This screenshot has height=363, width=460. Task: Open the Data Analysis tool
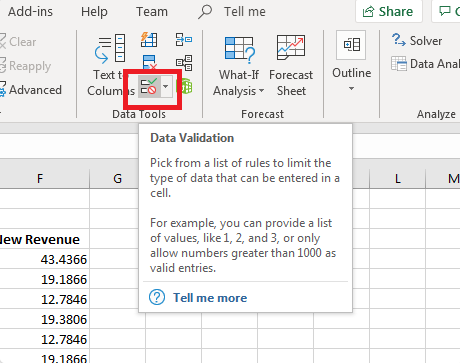pyautogui.click(x=425, y=64)
